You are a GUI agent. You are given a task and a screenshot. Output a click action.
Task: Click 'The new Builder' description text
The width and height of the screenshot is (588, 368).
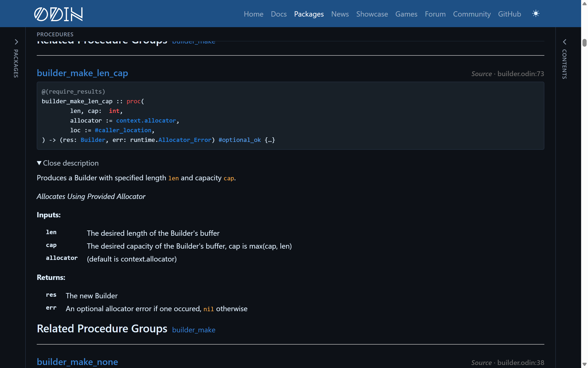92,296
